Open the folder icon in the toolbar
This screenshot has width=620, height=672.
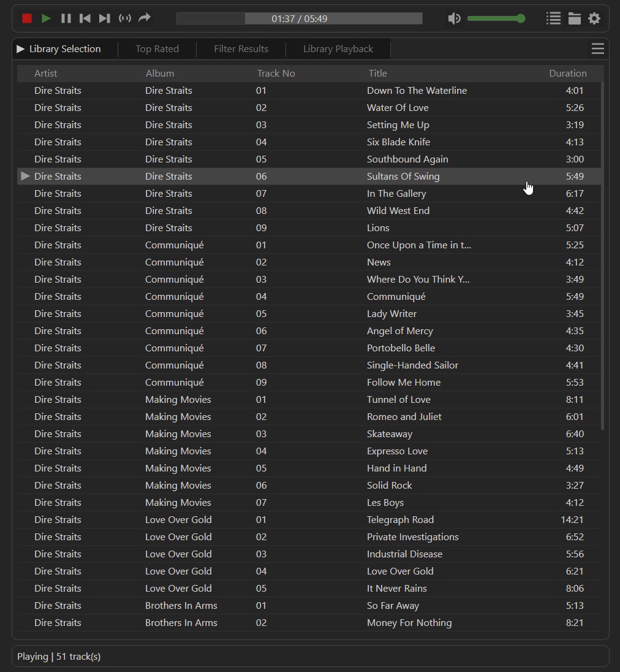574,18
